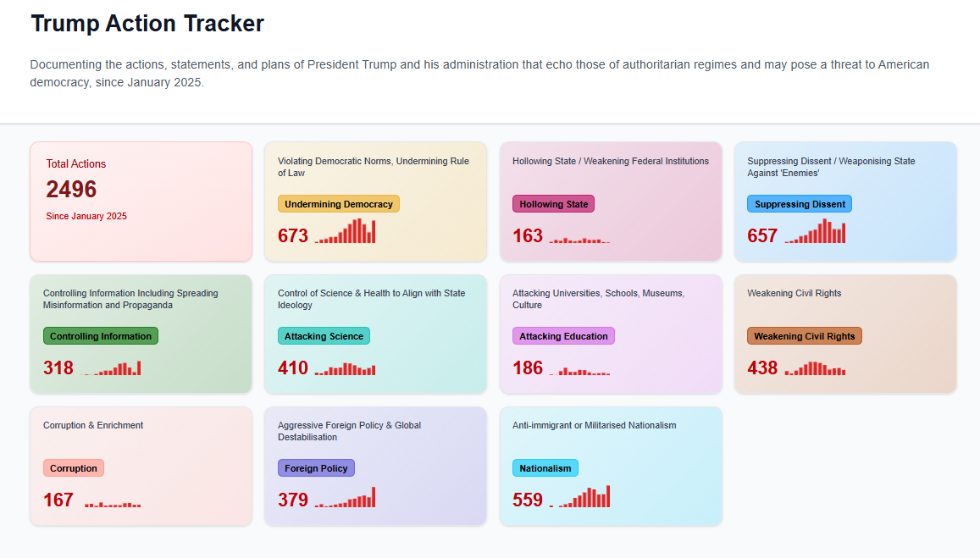Screen dimensions: 980x558
Task: Click the Undermining Democracy badge
Action: (x=338, y=204)
